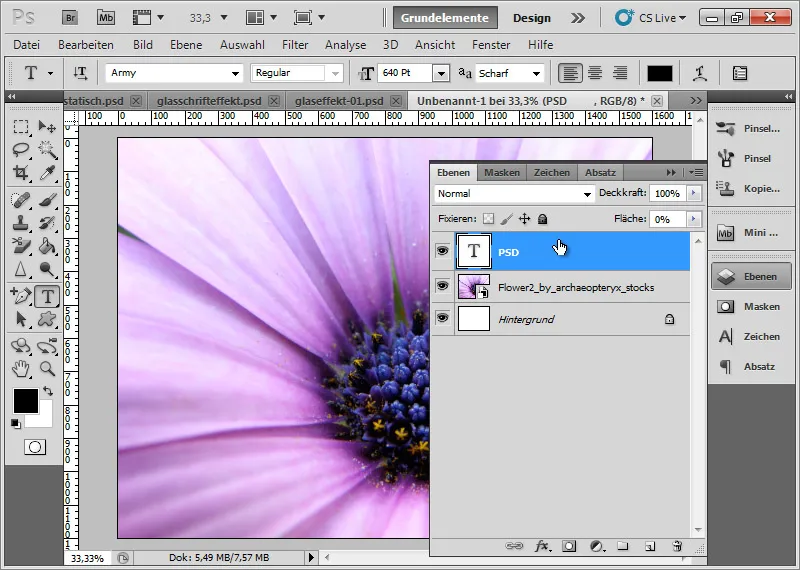Open the Scharf anti-aliasing dropdown

click(536, 73)
